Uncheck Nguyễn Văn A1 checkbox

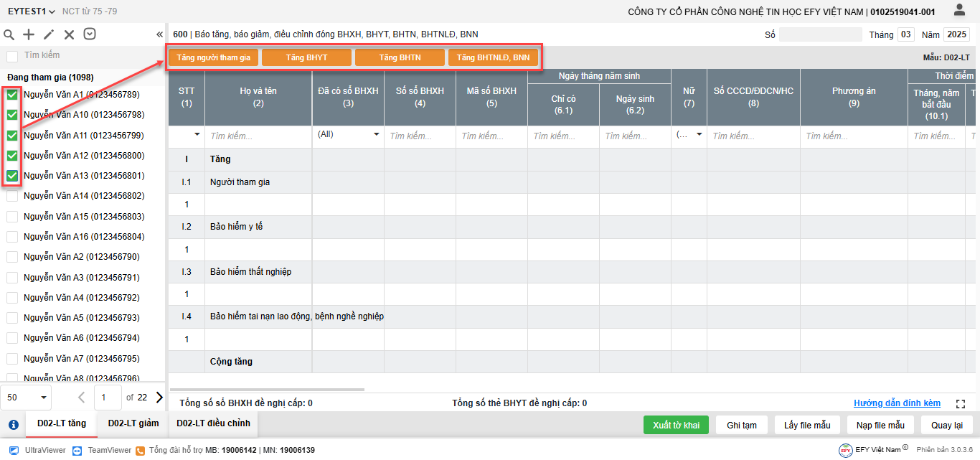pos(12,95)
